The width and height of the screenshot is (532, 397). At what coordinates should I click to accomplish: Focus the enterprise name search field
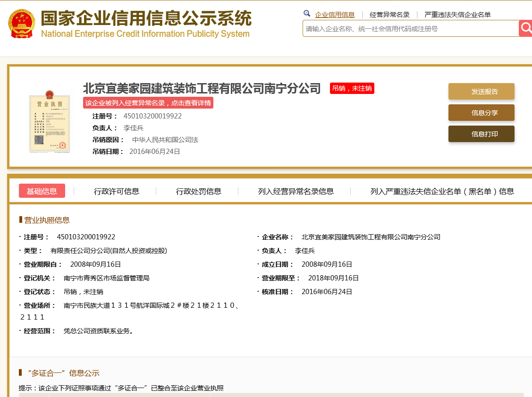pyautogui.click(x=411, y=28)
